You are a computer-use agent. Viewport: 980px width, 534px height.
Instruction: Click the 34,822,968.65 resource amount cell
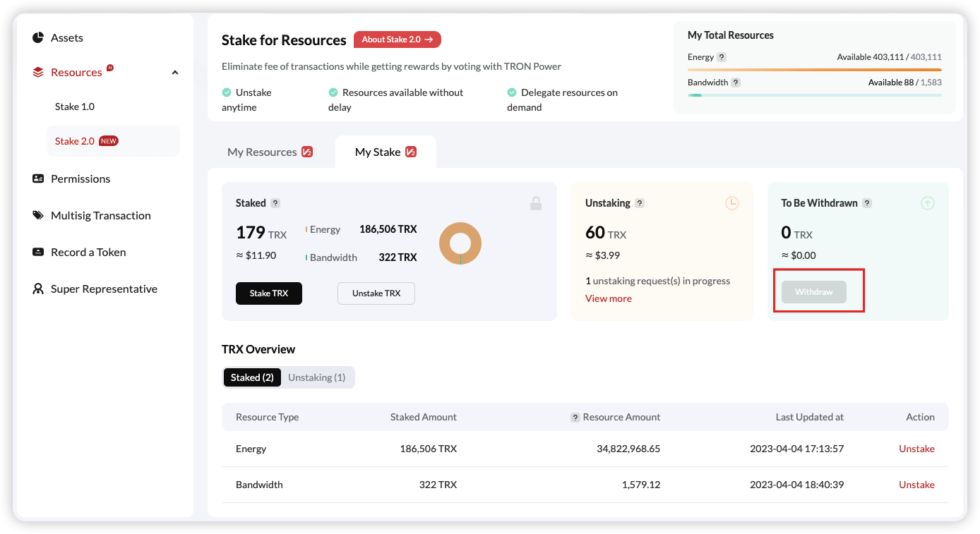point(628,449)
